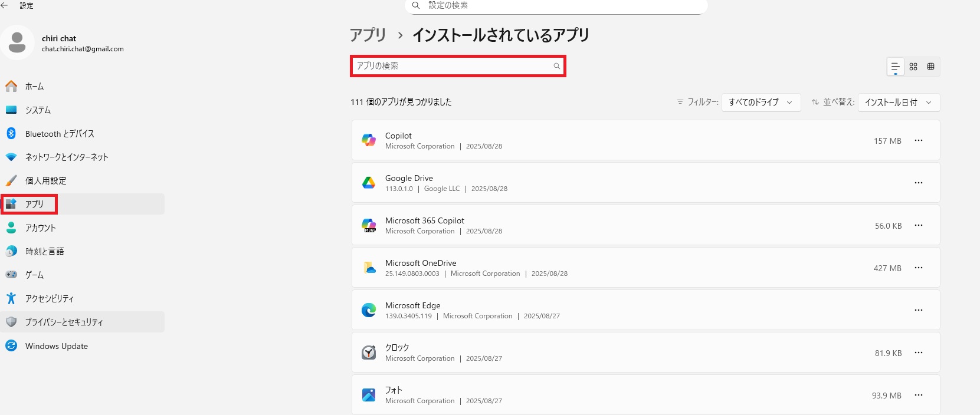Click the 111 個のアプリが見つかりました count text
The image size is (980, 415).
[x=401, y=102]
